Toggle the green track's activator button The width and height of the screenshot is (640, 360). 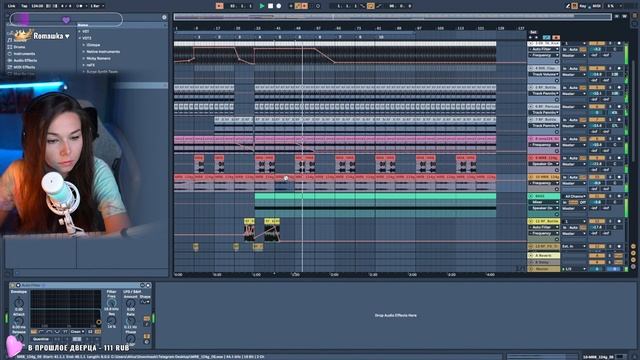[597, 196]
